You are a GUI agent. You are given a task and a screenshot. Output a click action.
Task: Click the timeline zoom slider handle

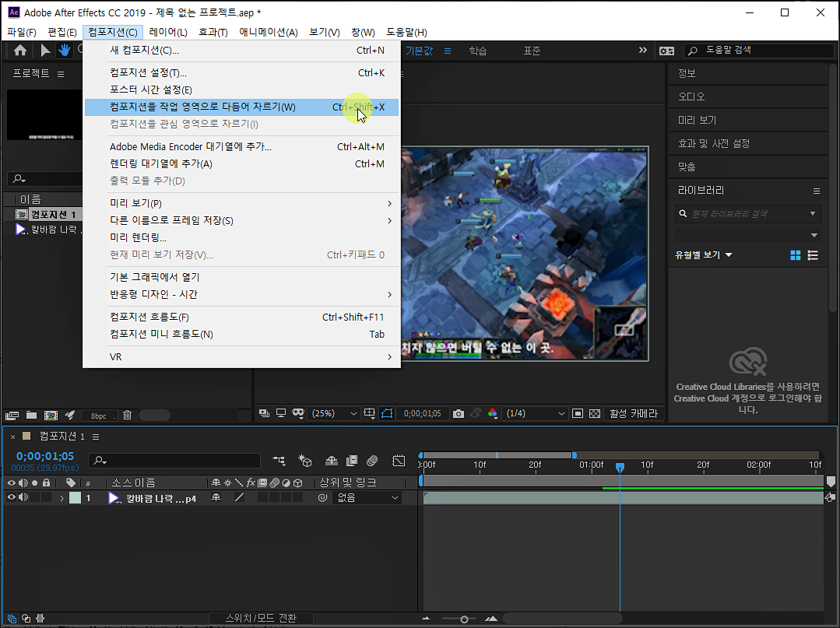[464, 619]
